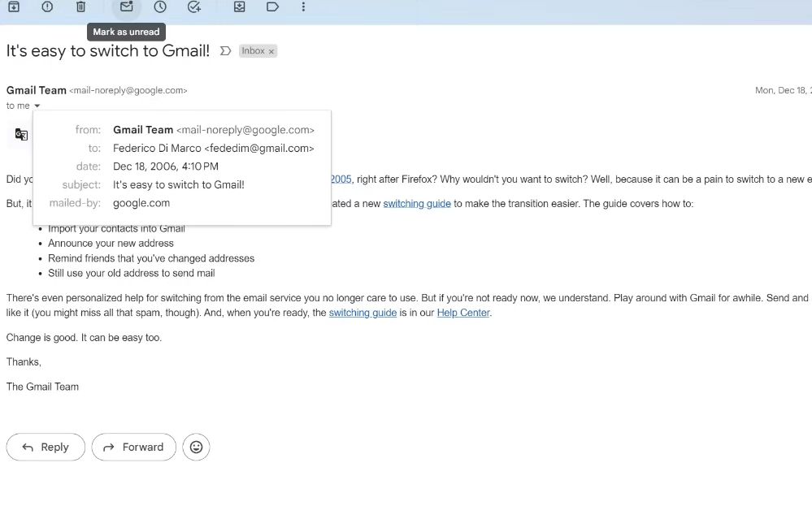812x506 pixels.
Task: Click the sender name "Gmail Team" above "to me"
Action: pyautogui.click(x=37, y=90)
